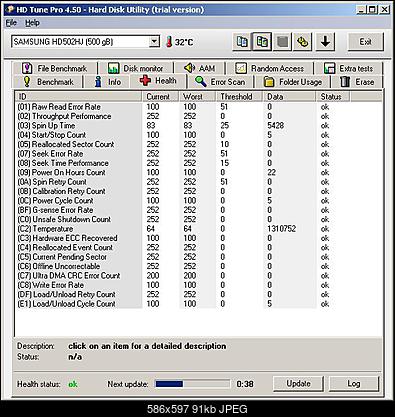Select the (C8) Write Error Rate row

point(199,285)
